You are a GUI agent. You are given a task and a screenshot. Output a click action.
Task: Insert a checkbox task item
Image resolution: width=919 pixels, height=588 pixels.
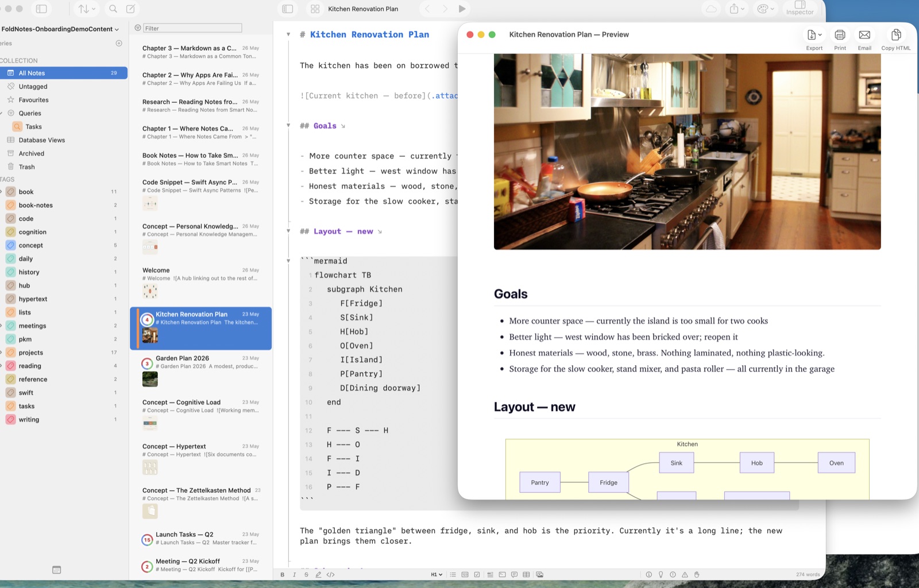[477, 574]
